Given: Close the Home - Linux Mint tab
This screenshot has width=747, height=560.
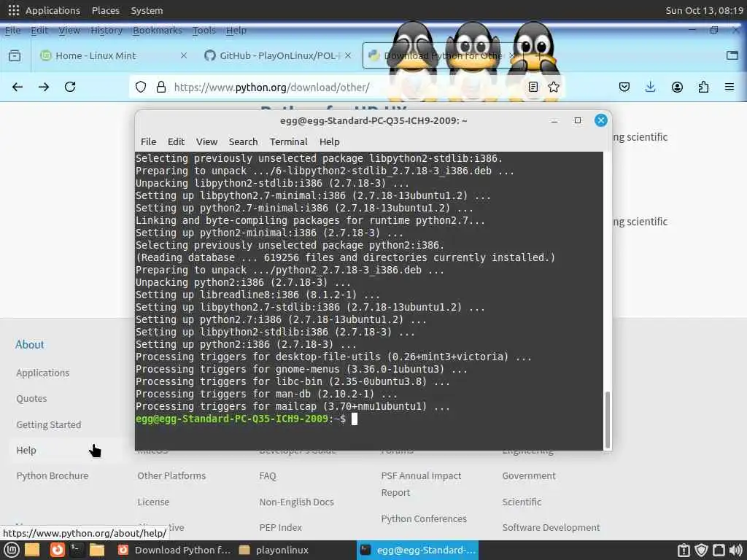Looking at the screenshot, I should pos(183,55).
